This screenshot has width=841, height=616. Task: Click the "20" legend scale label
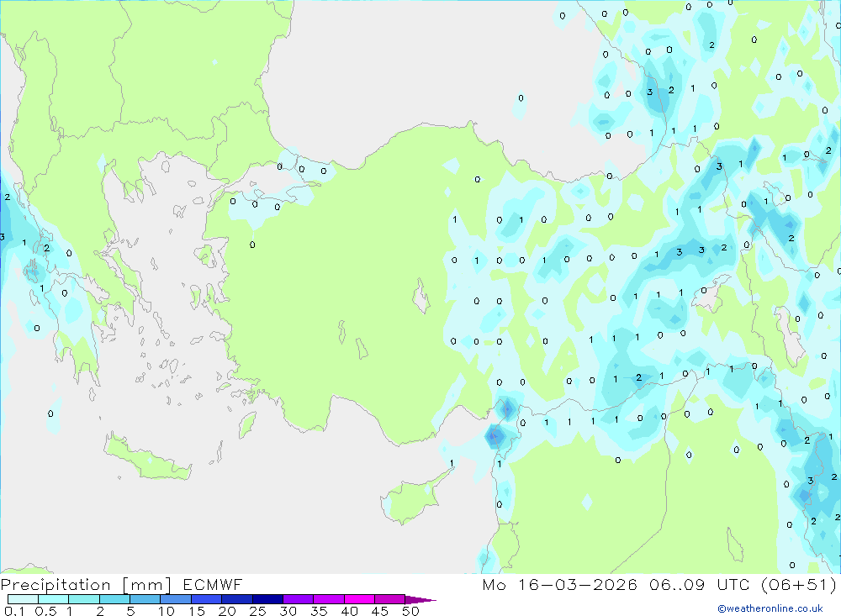point(227,611)
